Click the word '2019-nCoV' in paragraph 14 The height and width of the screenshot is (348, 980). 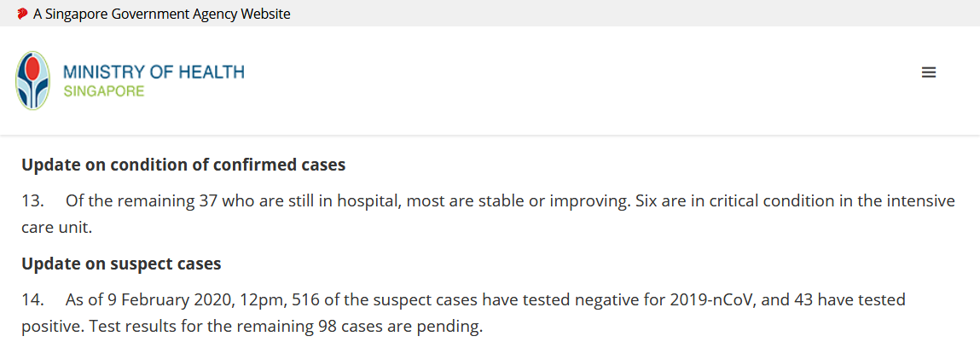(x=712, y=300)
